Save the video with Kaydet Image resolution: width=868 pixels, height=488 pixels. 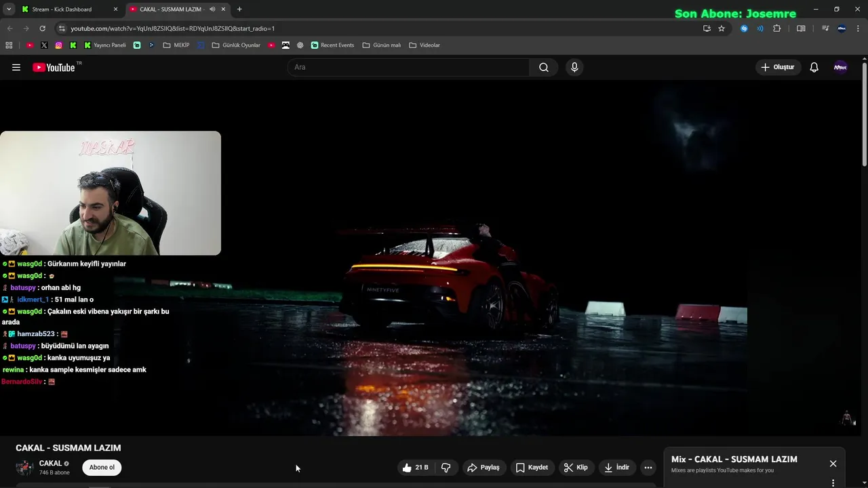coord(532,468)
